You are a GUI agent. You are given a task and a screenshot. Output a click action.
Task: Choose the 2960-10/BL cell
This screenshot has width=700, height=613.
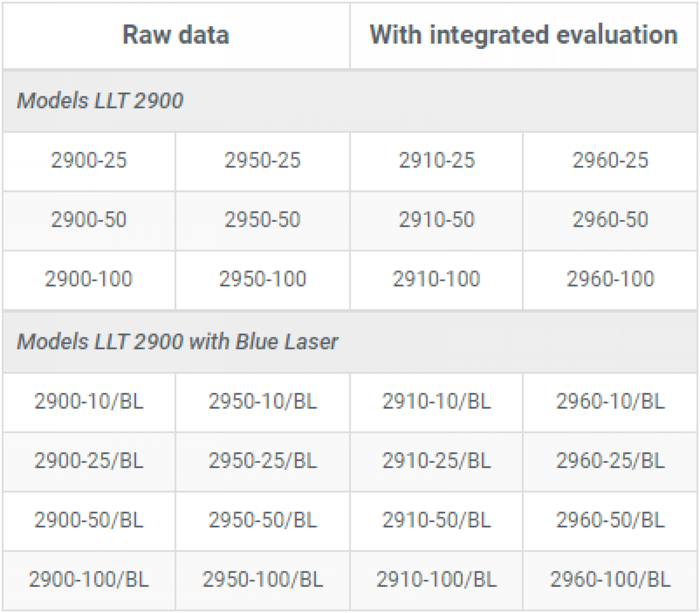[x=610, y=401]
